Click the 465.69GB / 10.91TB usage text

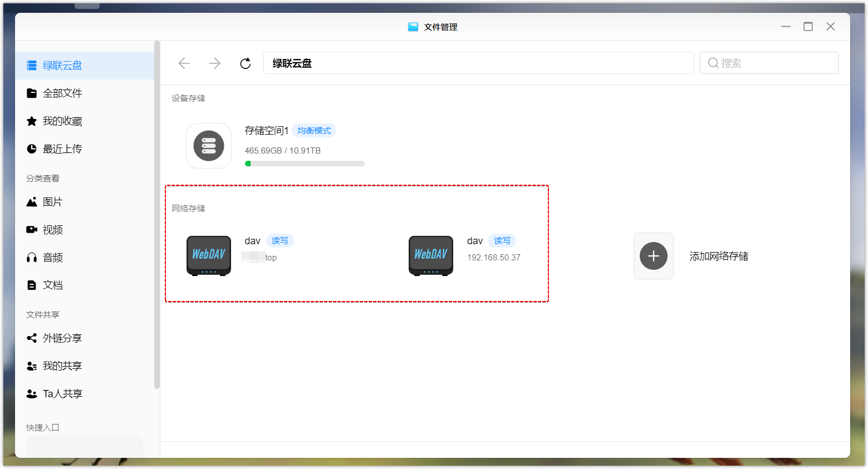[x=283, y=151]
